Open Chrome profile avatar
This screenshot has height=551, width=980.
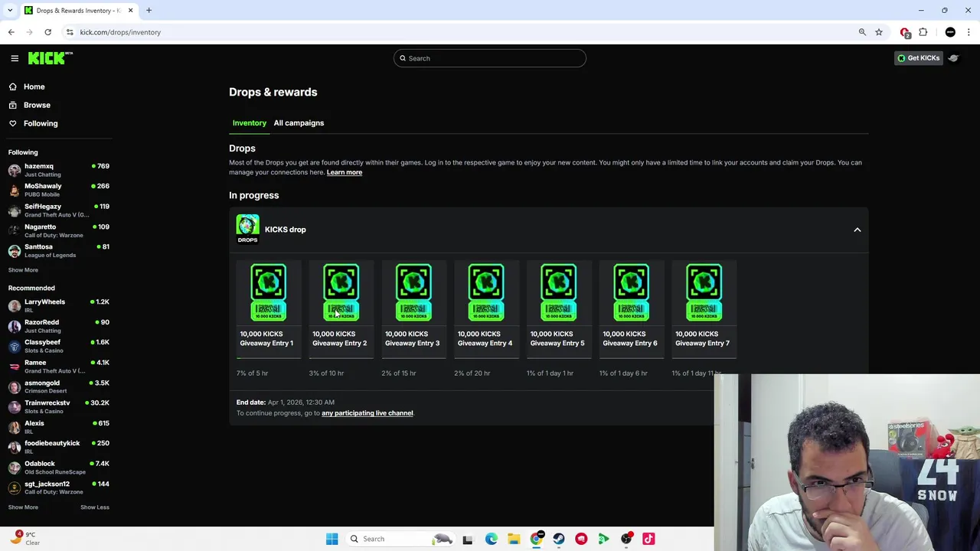[950, 32]
